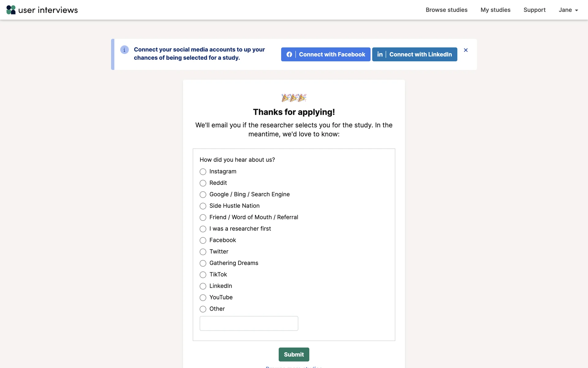This screenshot has width=588, height=368.
Task: Choose the TikTok radio option
Action: coord(203,275)
